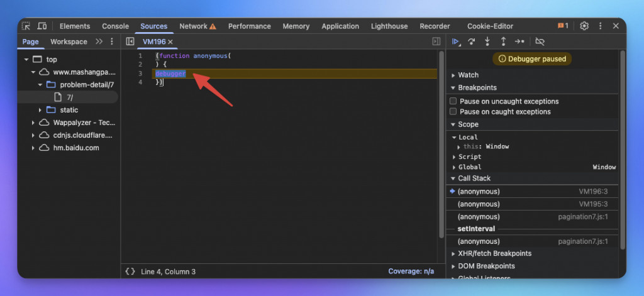Select VM195:3 call stack frame
Screen dimensions: 644x296
tap(532, 204)
